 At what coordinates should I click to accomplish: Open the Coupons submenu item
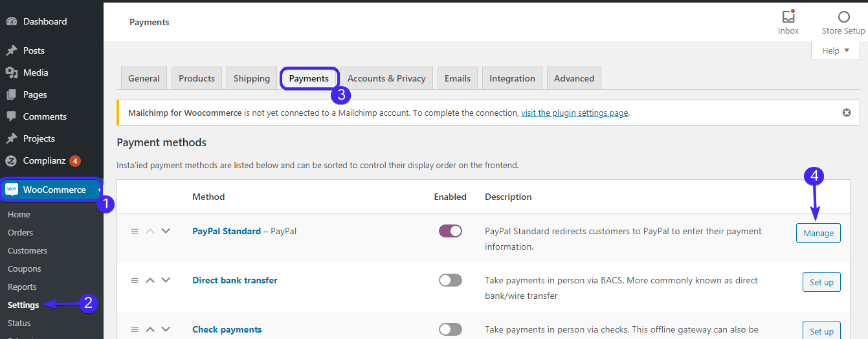tap(24, 268)
